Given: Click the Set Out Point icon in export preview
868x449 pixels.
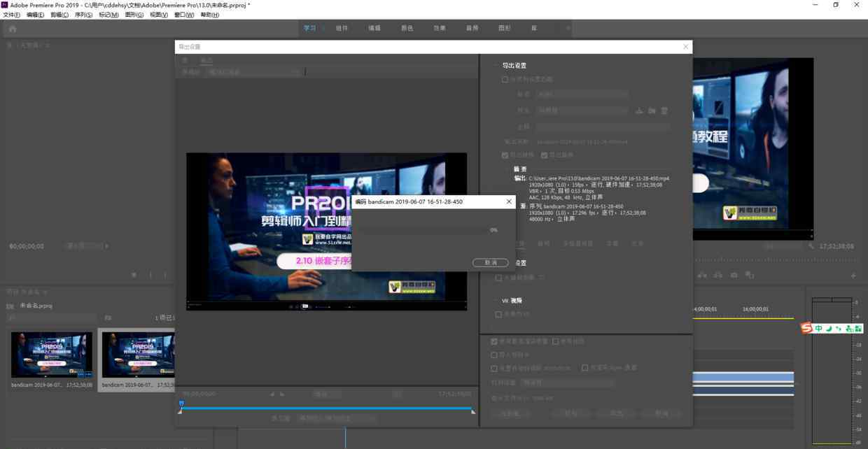Looking at the screenshot, I should tap(282, 394).
